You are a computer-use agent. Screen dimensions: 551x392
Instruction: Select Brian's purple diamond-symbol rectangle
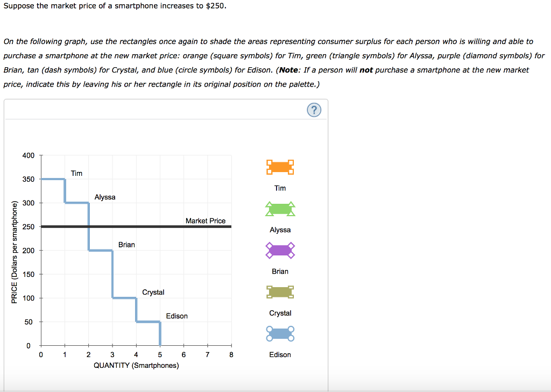click(x=280, y=250)
